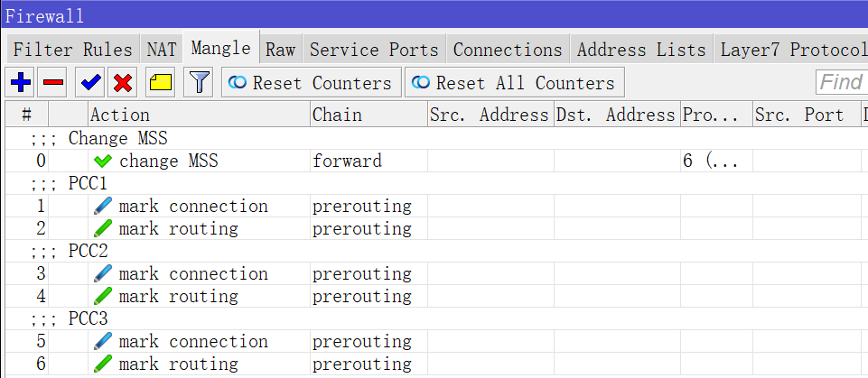Image resolution: width=868 pixels, height=378 pixels.
Task: Switch to the Address Lists tab
Action: click(x=641, y=50)
